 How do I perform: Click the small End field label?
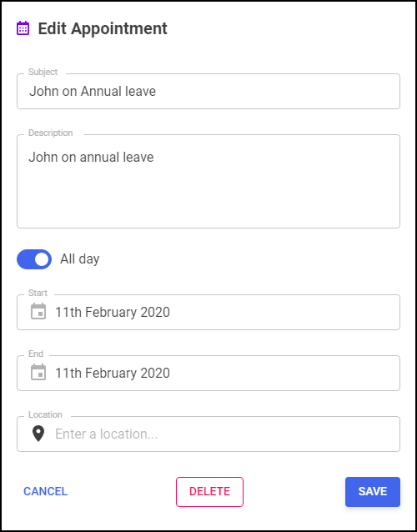36,354
